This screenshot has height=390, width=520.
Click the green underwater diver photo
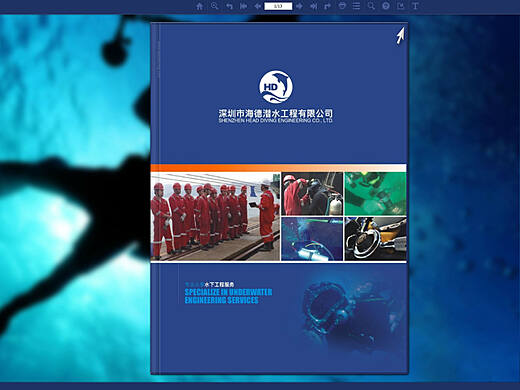point(375,194)
